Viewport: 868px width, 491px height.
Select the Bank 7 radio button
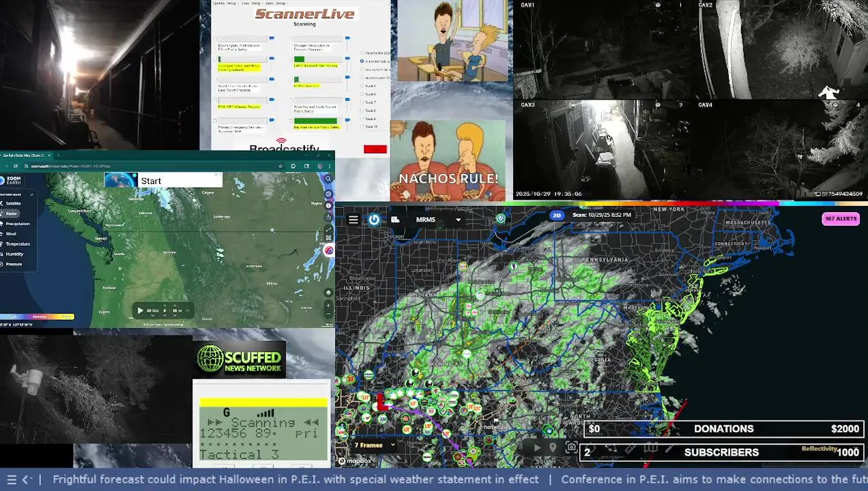[362, 102]
